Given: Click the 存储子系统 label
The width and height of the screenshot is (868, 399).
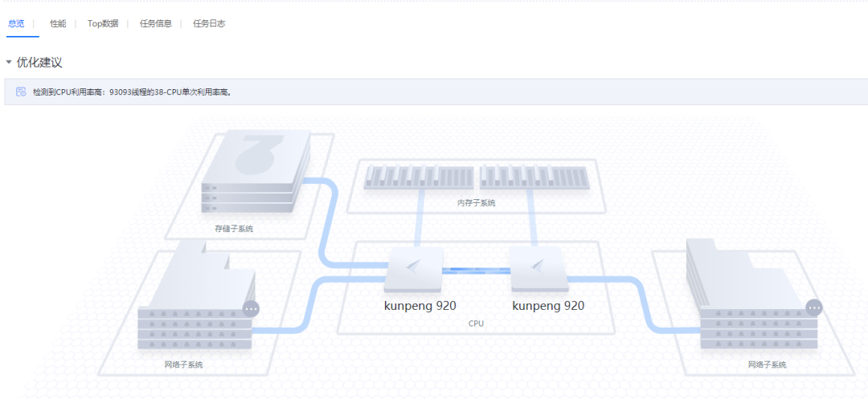Looking at the screenshot, I should pyautogui.click(x=234, y=228).
